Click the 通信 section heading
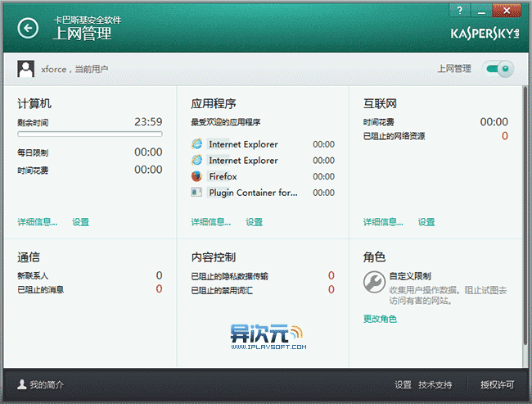532x404 pixels. pyautogui.click(x=29, y=257)
